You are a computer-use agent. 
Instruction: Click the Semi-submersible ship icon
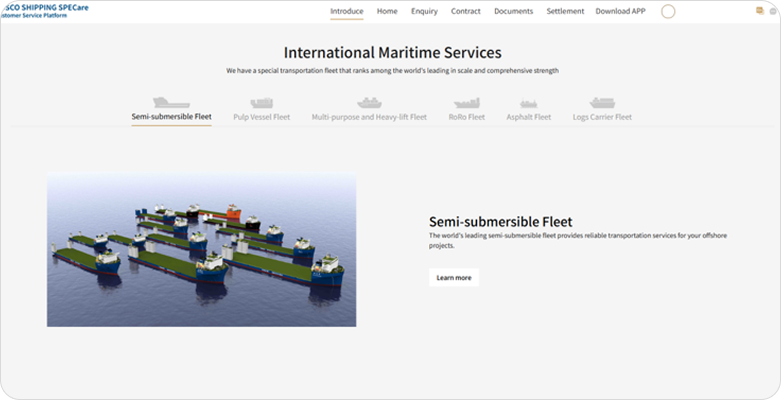(x=171, y=103)
